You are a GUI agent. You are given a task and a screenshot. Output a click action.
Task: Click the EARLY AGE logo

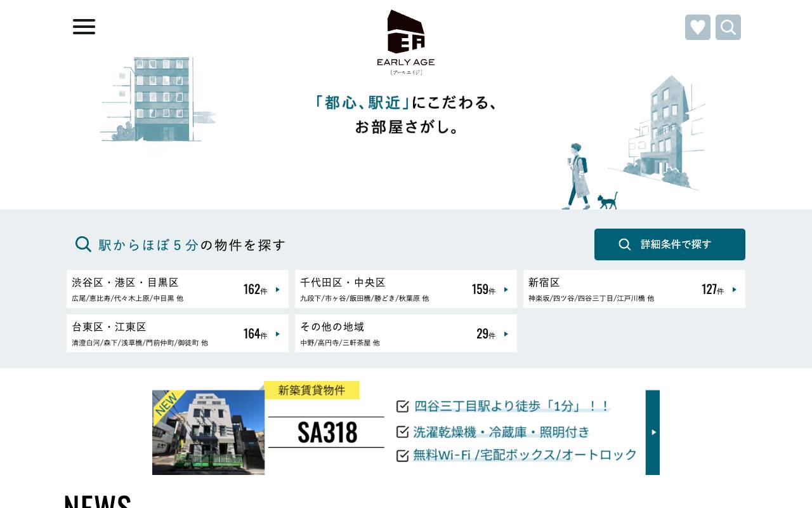click(x=405, y=40)
